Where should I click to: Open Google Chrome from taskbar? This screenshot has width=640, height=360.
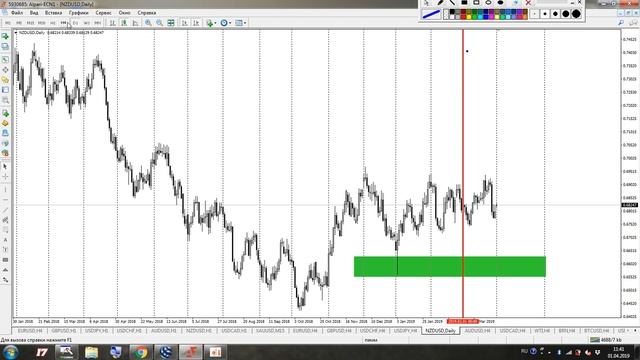(x=141, y=351)
